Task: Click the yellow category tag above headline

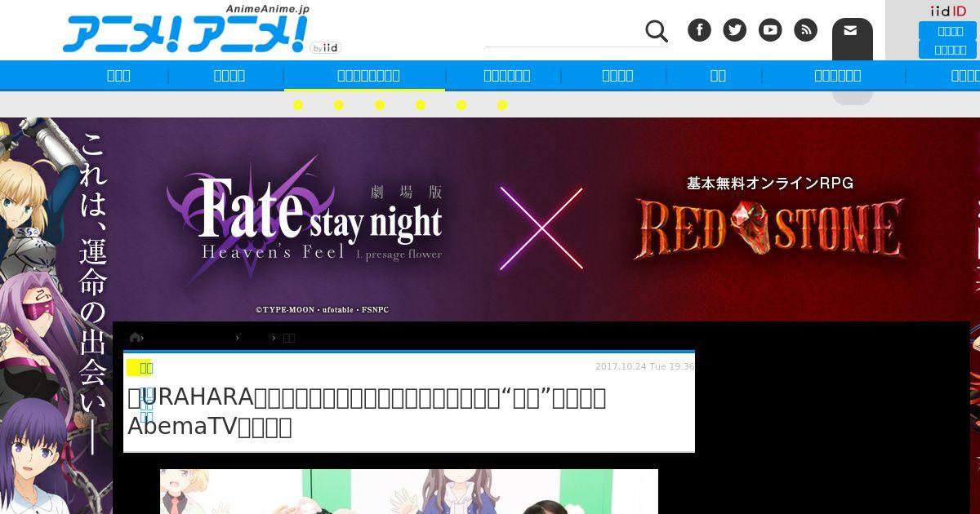Action: [140, 368]
